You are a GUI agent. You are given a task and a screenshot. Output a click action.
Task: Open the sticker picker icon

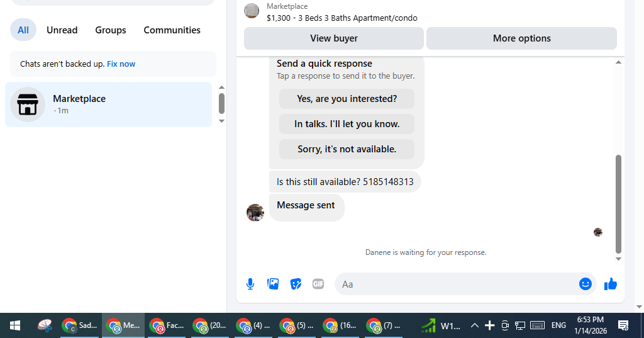tap(296, 284)
